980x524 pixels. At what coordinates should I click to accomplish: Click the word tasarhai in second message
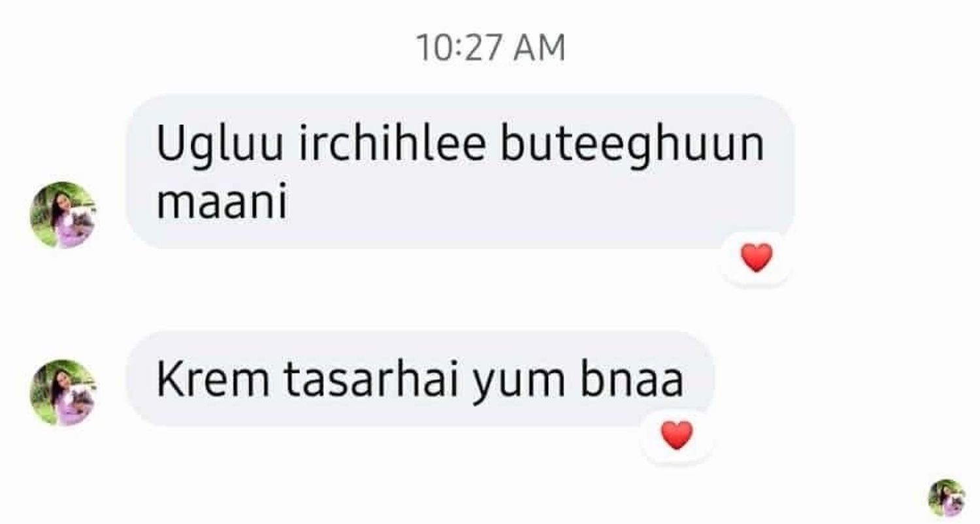coord(371,380)
